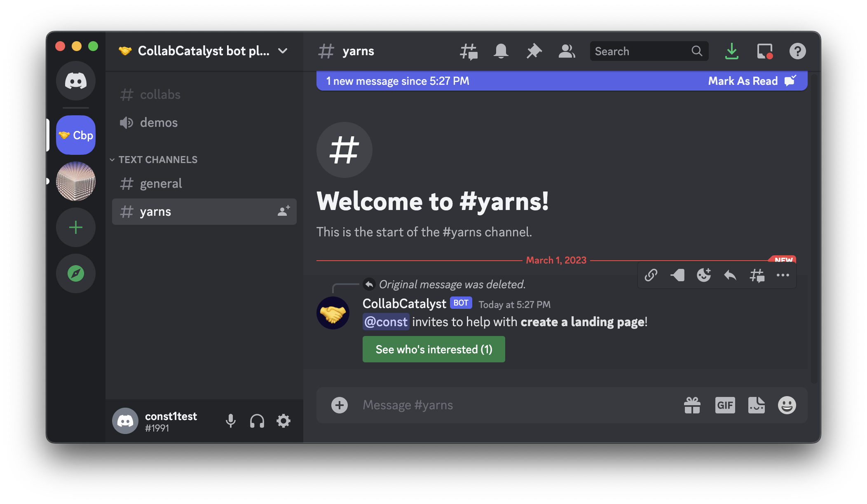Open the emoji picker
Screen dimensions: 867x504
coord(787,405)
